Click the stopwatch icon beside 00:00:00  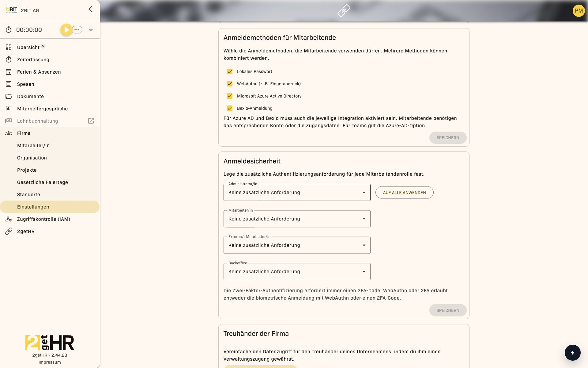coord(9,30)
